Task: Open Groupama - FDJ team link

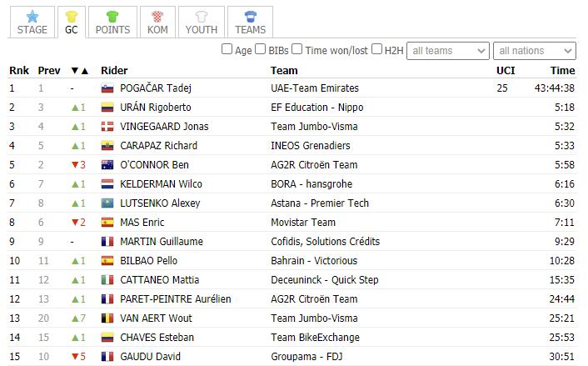Action: click(x=306, y=356)
